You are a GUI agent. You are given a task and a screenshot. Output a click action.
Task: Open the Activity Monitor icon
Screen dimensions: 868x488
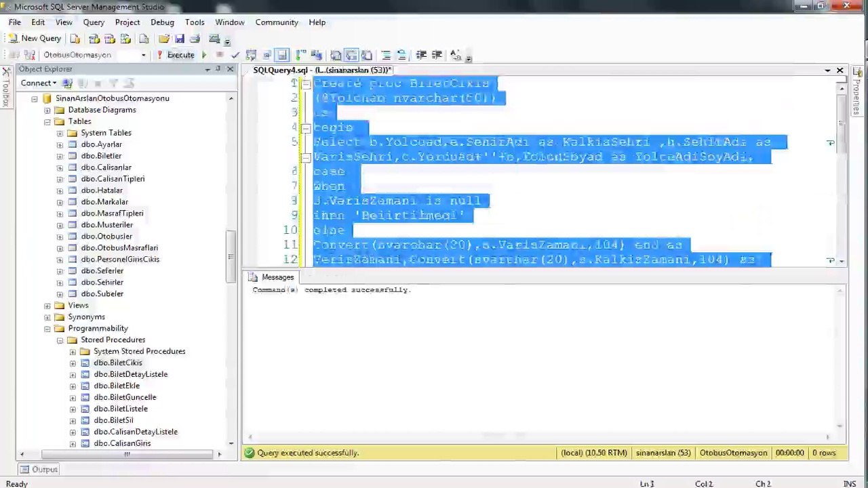[x=214, y=39]
